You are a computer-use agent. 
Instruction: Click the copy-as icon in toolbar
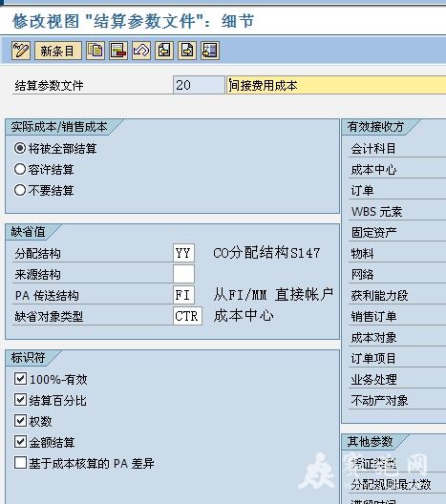pos(96,51)
